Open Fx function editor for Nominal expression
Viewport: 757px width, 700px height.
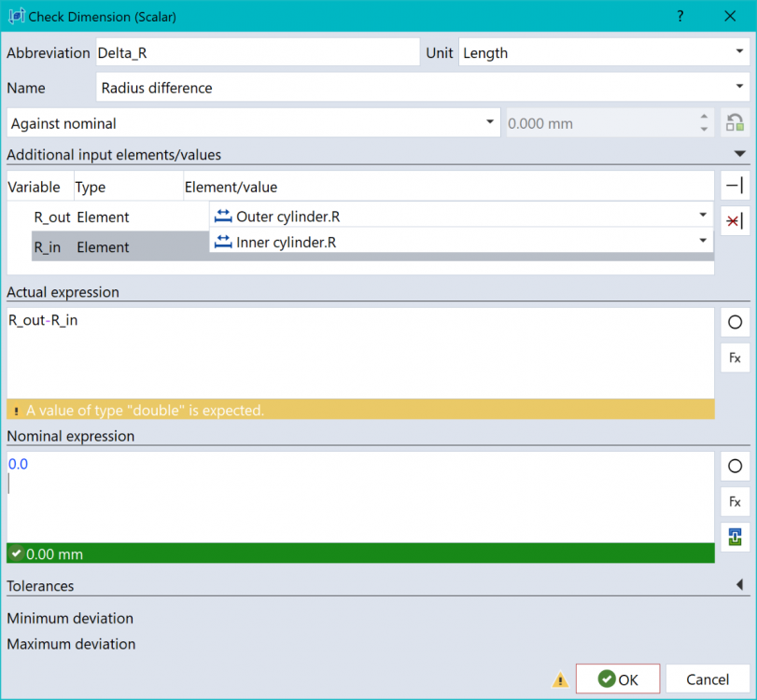click(735, 501)
